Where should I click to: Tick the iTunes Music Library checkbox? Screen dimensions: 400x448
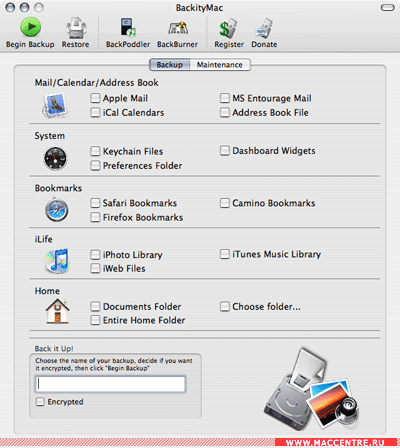(225, 254)
